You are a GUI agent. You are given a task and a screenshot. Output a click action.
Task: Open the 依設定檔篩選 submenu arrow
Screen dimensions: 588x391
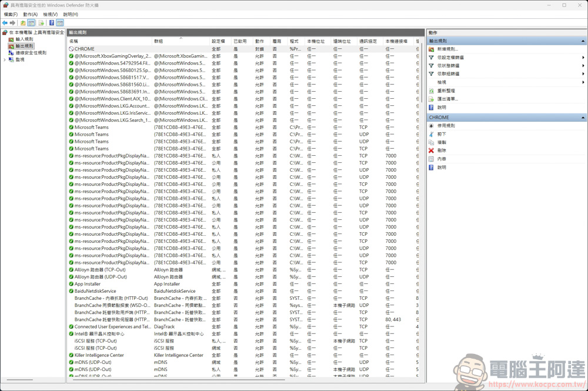583,58
